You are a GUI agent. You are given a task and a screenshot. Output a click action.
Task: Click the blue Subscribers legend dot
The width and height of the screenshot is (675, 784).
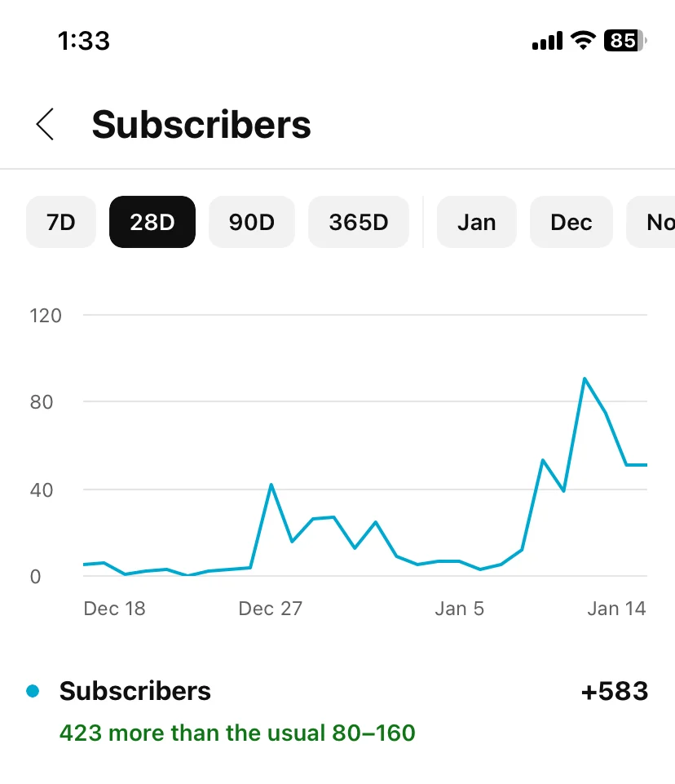pos(33,691)
